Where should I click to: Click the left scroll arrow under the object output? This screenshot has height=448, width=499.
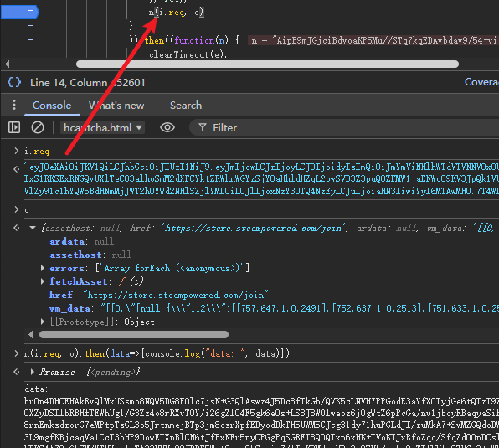tap(30, 335)
